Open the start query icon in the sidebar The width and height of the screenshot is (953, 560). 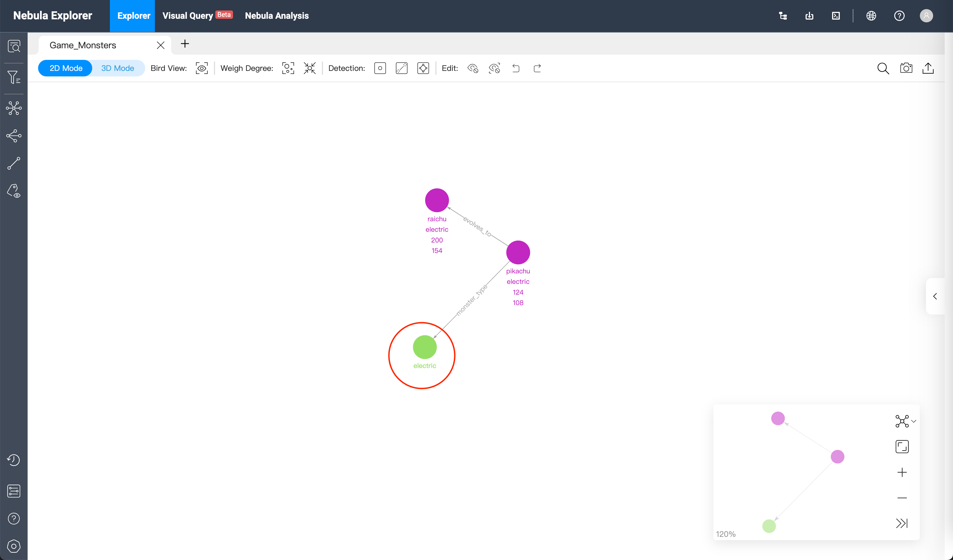coord(14,46)
